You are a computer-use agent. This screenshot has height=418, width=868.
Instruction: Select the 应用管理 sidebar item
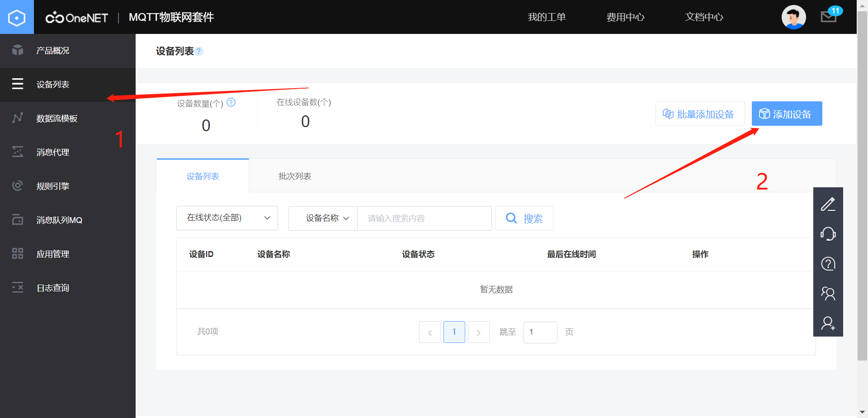(x=52, y=254)
